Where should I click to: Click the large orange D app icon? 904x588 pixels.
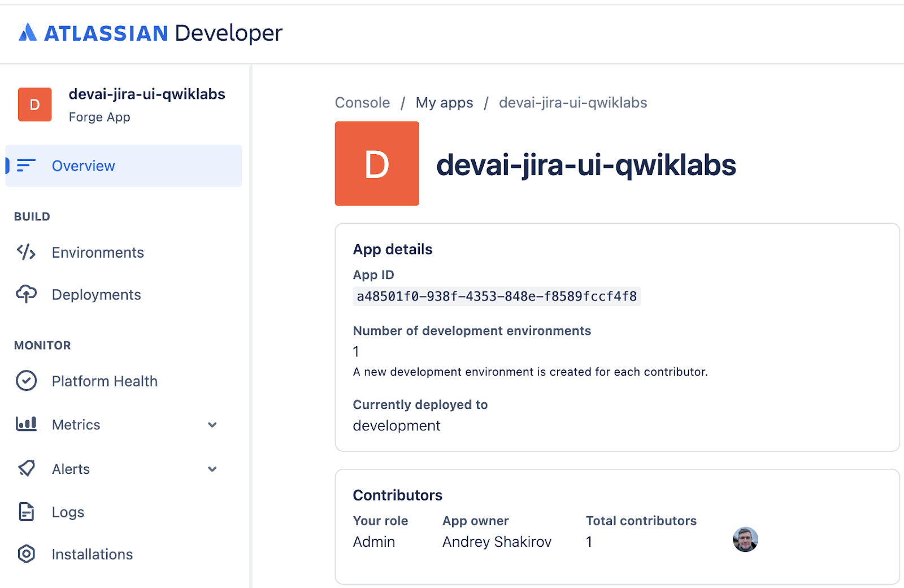click(377, 164)
